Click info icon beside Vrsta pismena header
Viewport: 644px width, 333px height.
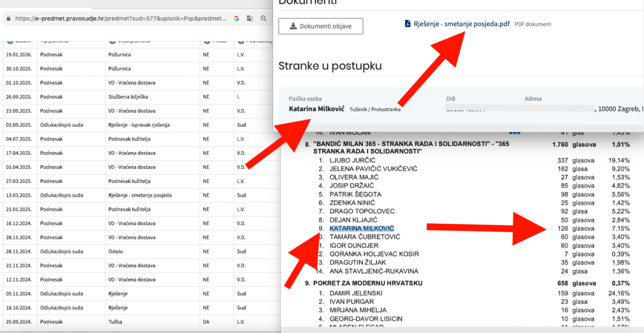click(x=112, y=41)
